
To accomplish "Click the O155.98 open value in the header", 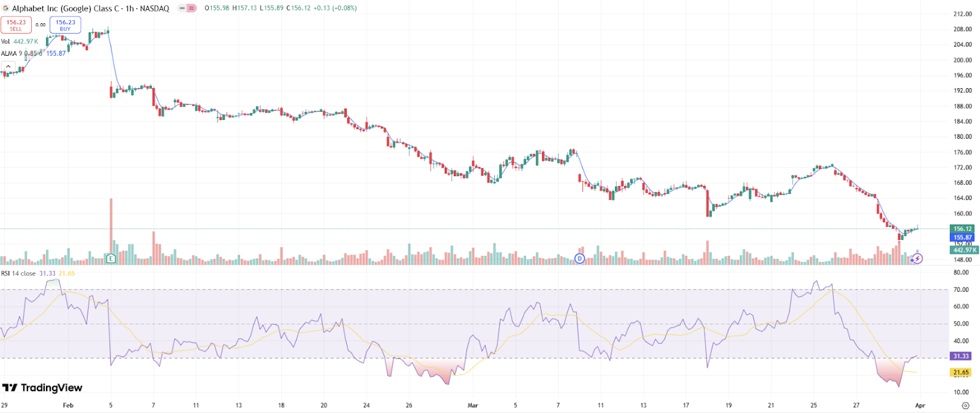I will tap(217, 9).
